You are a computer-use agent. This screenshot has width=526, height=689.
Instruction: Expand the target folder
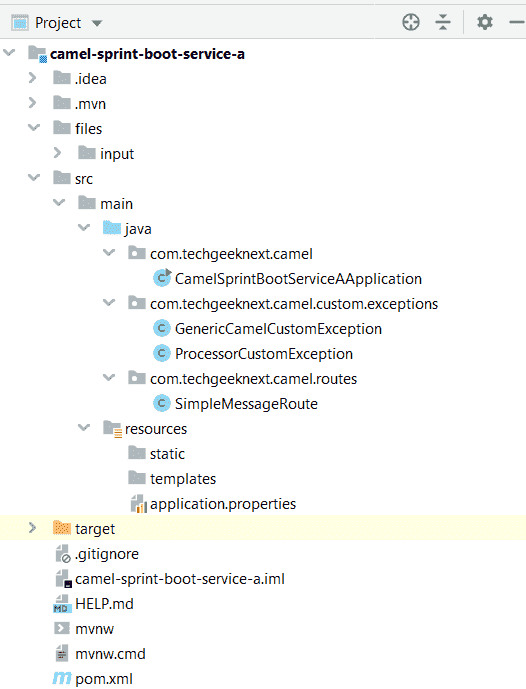32,528
